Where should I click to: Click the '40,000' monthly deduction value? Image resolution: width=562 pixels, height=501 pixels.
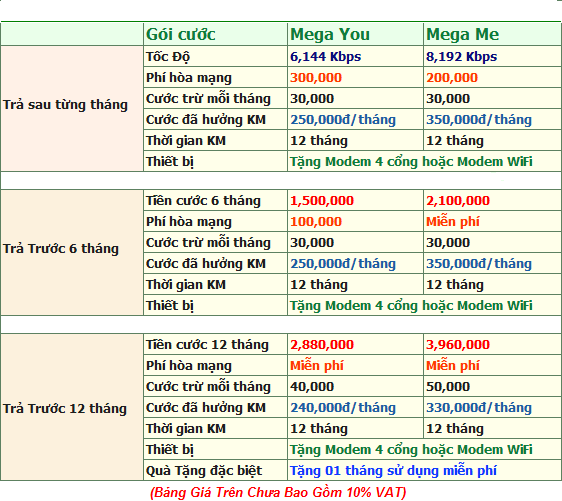tap(312, 387)
